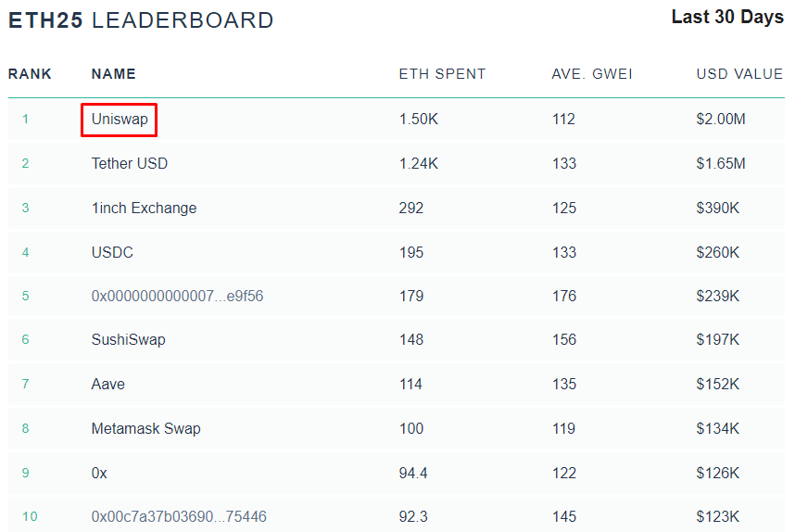Click rank number 1

(x=26, y=120)
